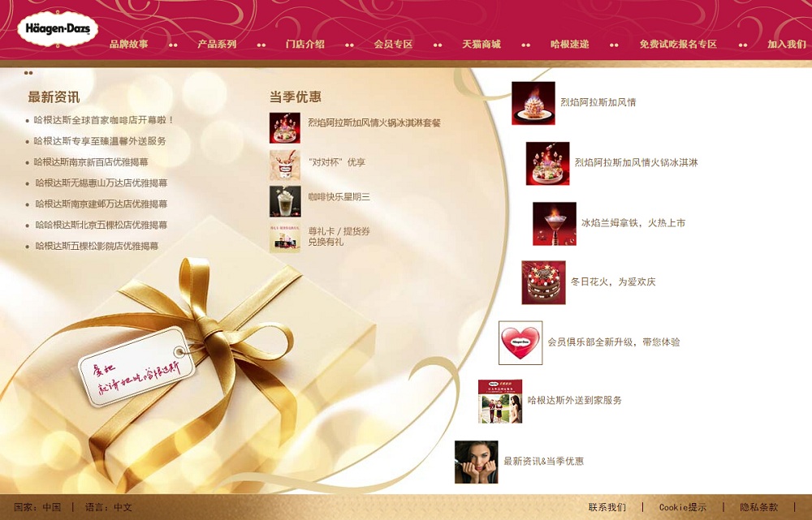Open 会员俱乐部全新升级，带您体验 link
812x520 pixels.
coord(614,342)
